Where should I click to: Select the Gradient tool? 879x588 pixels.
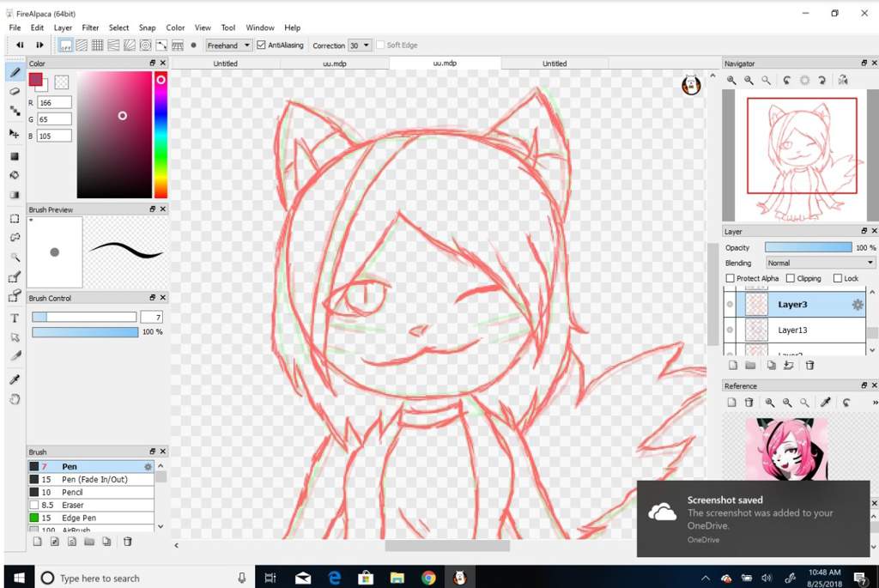point(15,195)
